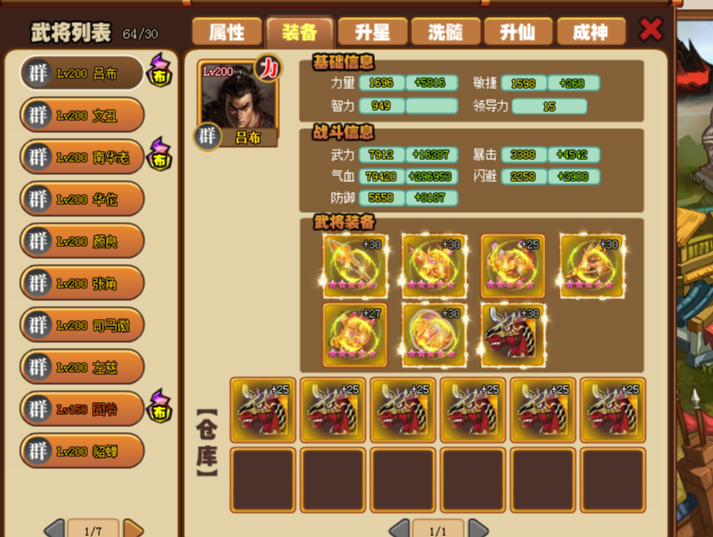Go to next general list page
This screenshot has height=537, width=713.
pyautogui.click(x=134, y=529)
